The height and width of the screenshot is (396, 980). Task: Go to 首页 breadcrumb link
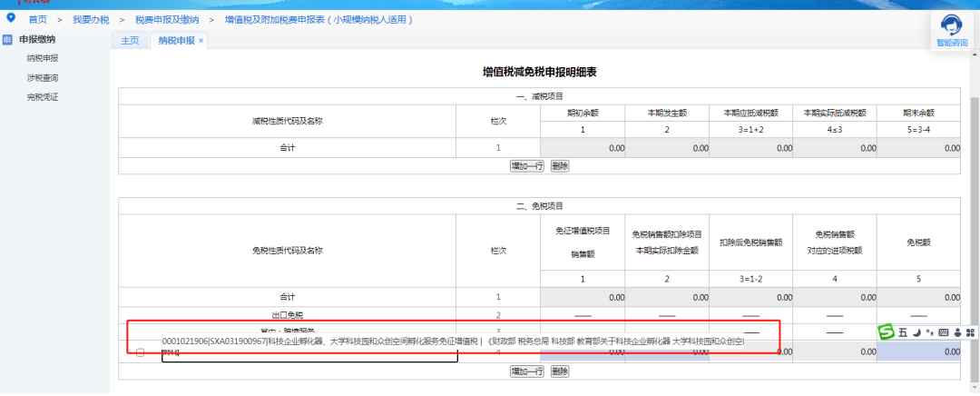pos(37,19)
